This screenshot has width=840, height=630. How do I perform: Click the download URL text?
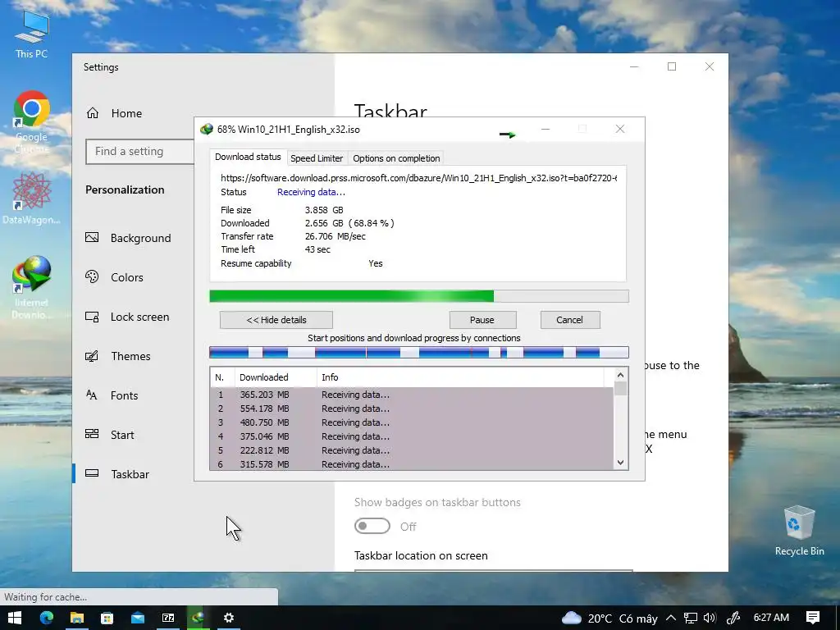(x=419, y=178)
